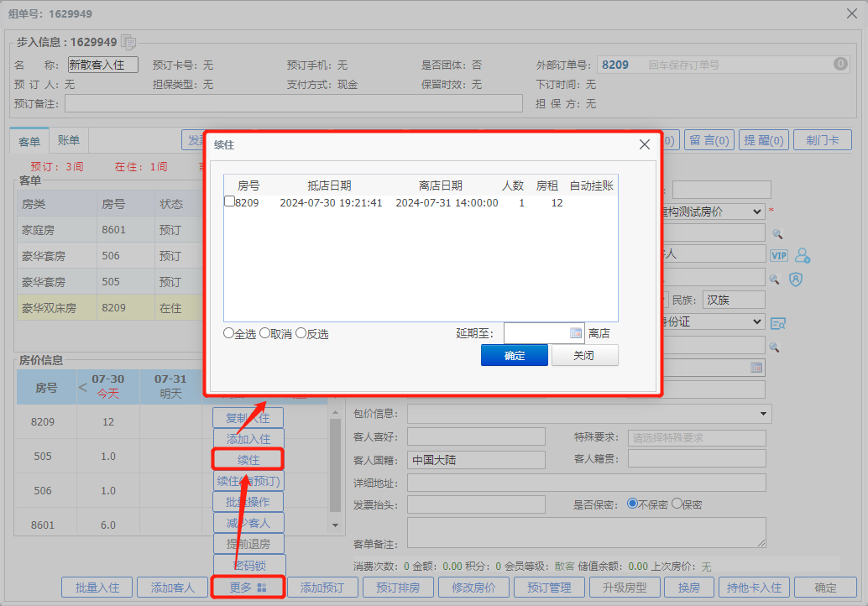Click the 客单备注 text area
Image resolution: width=868 pixels, height=606 pixels.
coord(587,533)
